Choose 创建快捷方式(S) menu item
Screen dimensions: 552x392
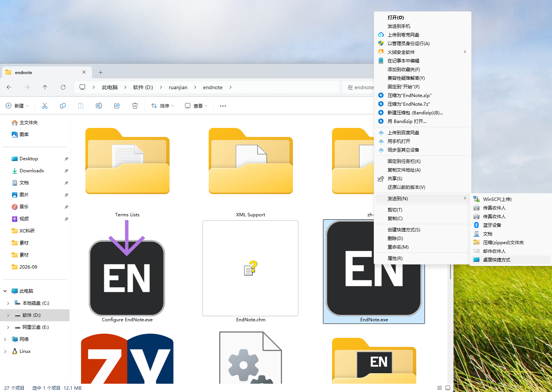(x=423, y=229)
